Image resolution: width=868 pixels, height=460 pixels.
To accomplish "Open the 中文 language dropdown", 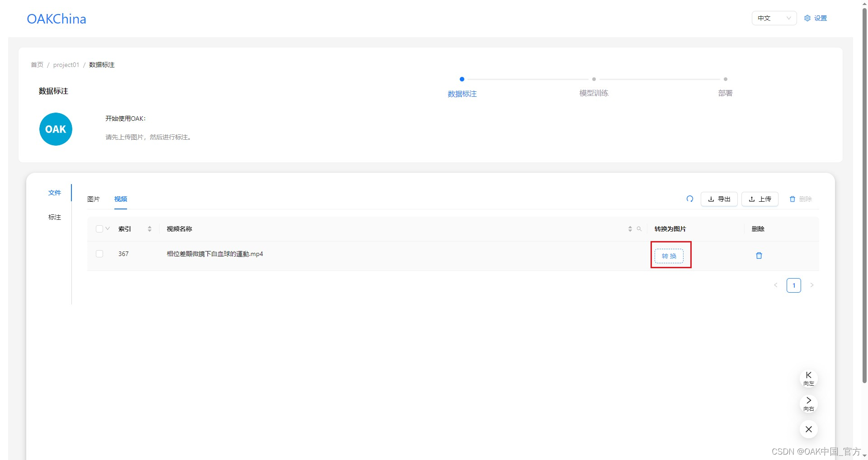I will [774, 18].
